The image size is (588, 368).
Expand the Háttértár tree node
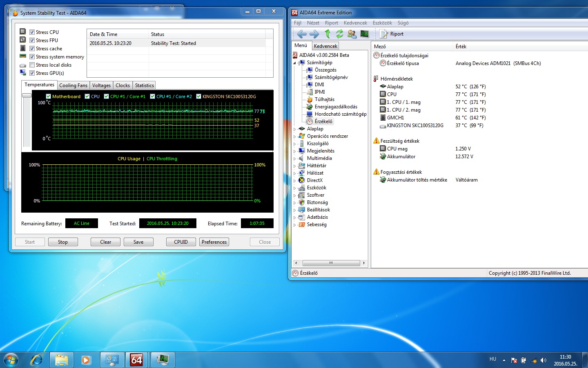pyautogui.click(x=295, y=166)
